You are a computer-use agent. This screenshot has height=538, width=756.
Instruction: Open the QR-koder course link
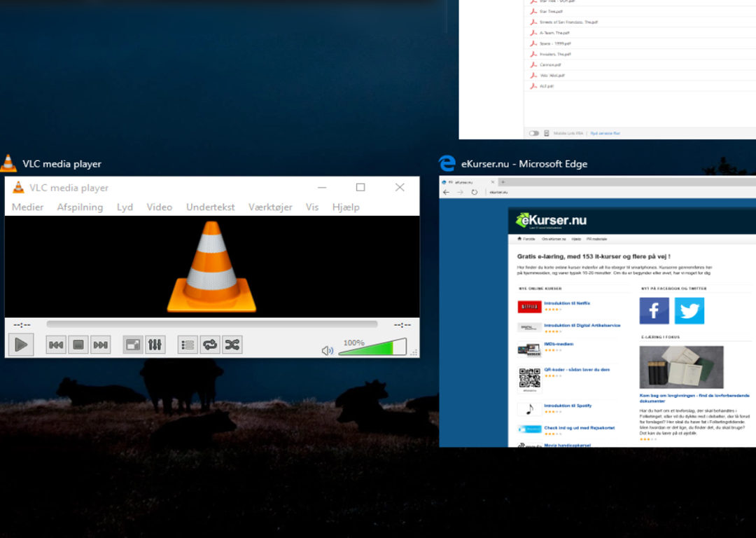(577, 370)
